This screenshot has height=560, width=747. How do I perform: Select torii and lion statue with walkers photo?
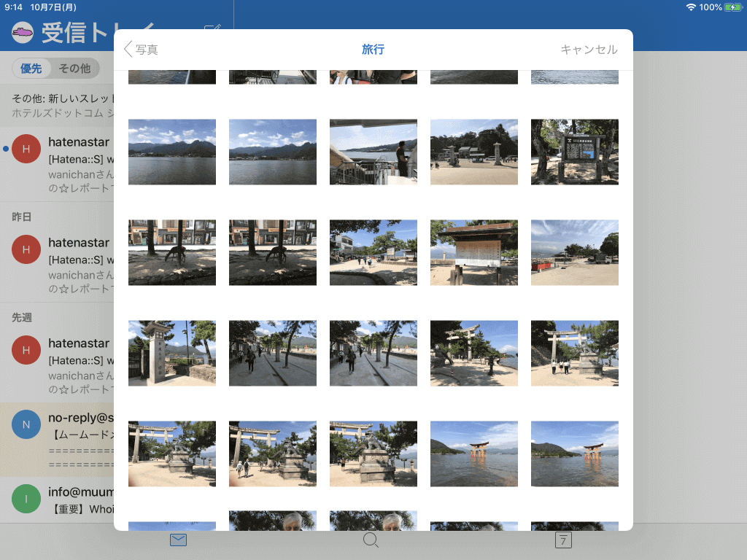pyautogui.click(x=273, y=454)
